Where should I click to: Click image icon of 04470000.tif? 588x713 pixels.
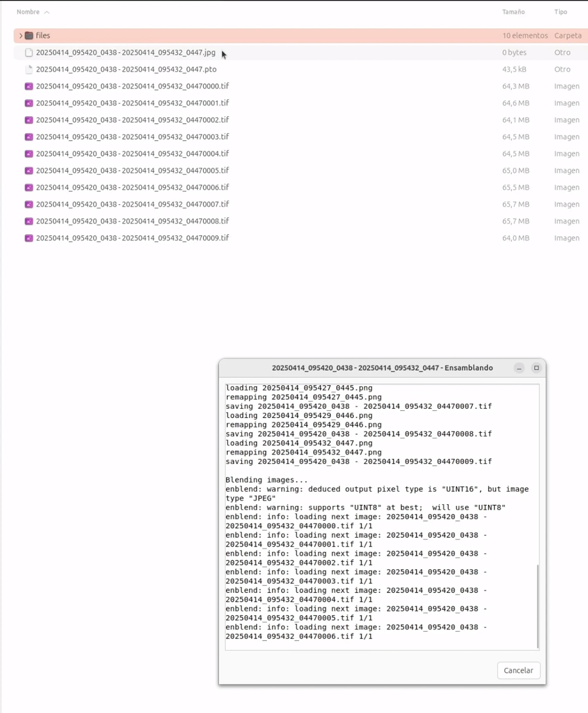pos(29,86)
